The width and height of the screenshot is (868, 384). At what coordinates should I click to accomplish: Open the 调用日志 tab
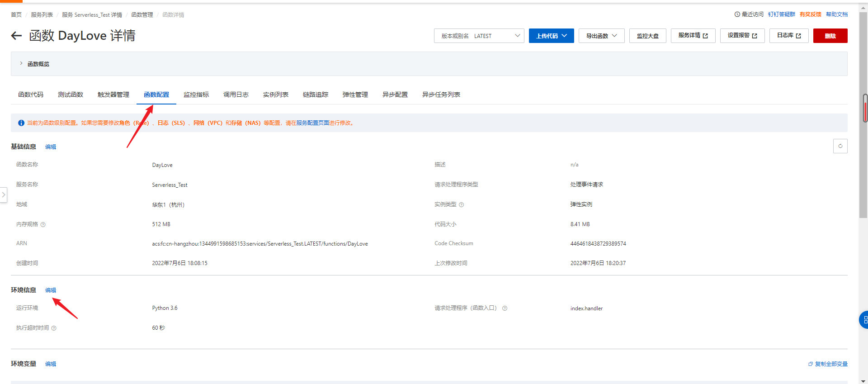(236, 95)
